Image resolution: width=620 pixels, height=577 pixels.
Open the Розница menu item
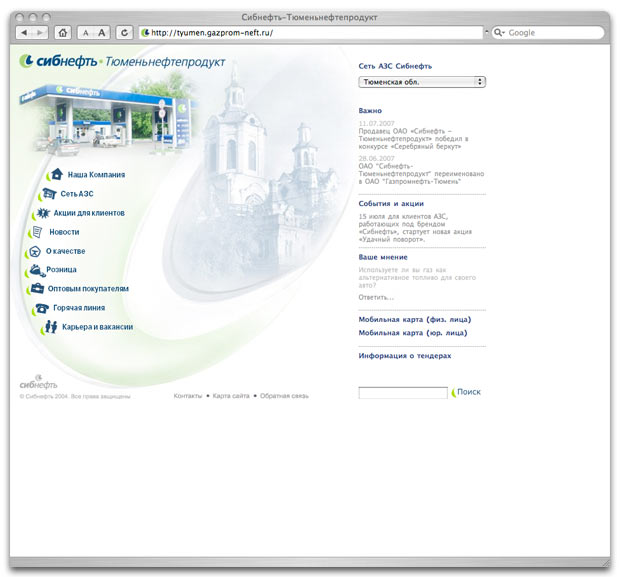[x=61, y=270]
